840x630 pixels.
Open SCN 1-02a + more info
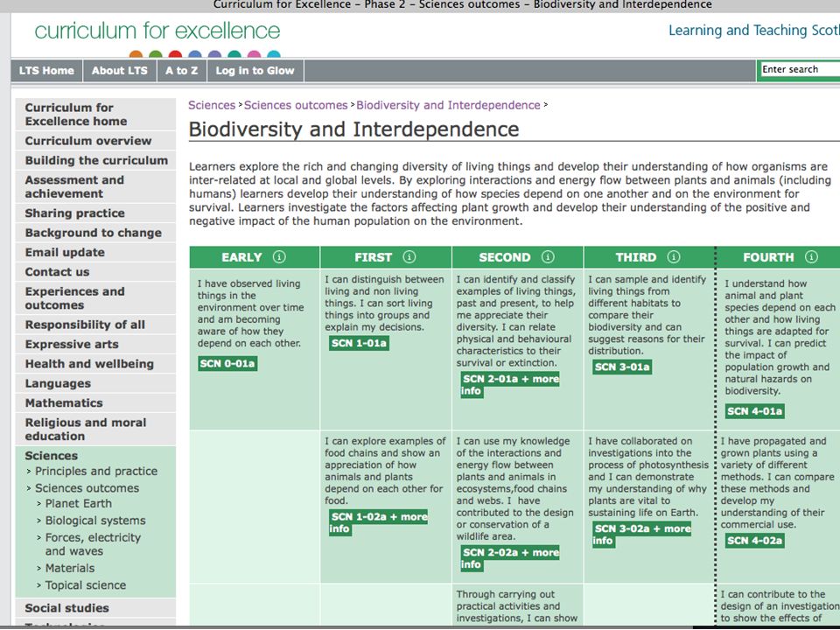(379, 522)
